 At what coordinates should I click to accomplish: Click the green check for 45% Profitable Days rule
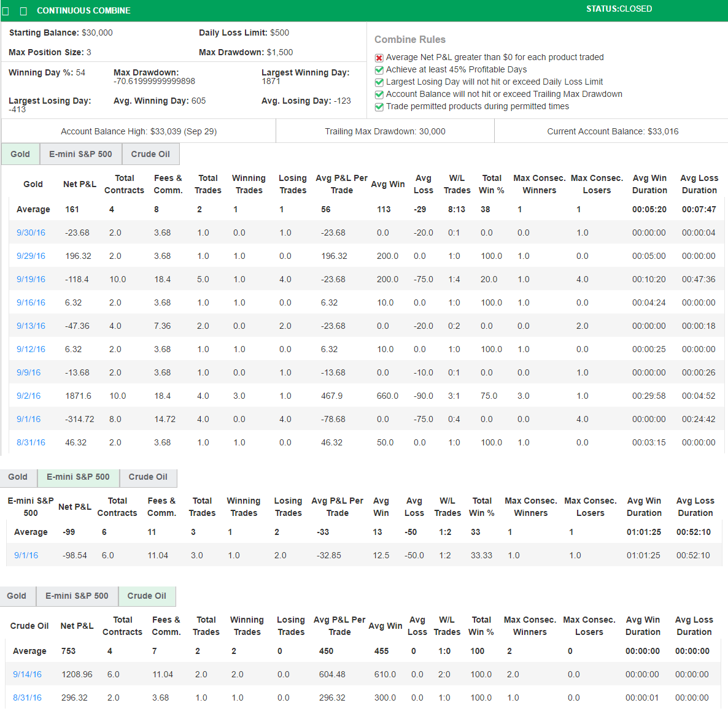[x=378, y=69]
